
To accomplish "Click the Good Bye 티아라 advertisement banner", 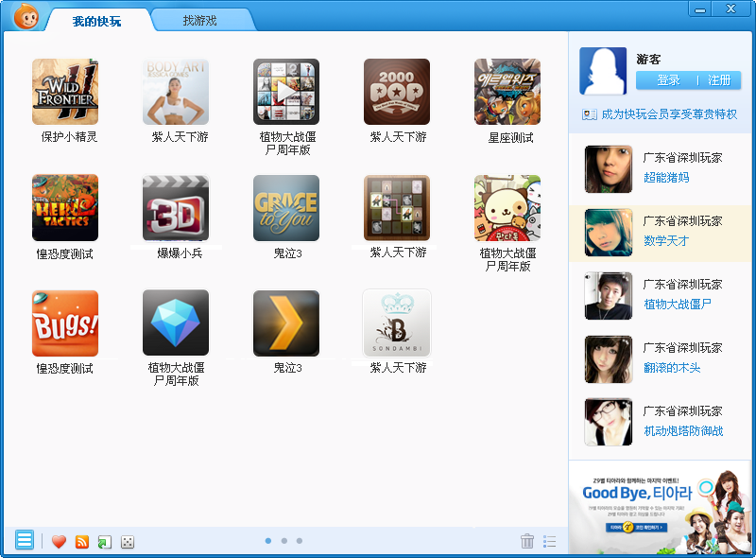I will pyautogui.click(x=660, y=507).
